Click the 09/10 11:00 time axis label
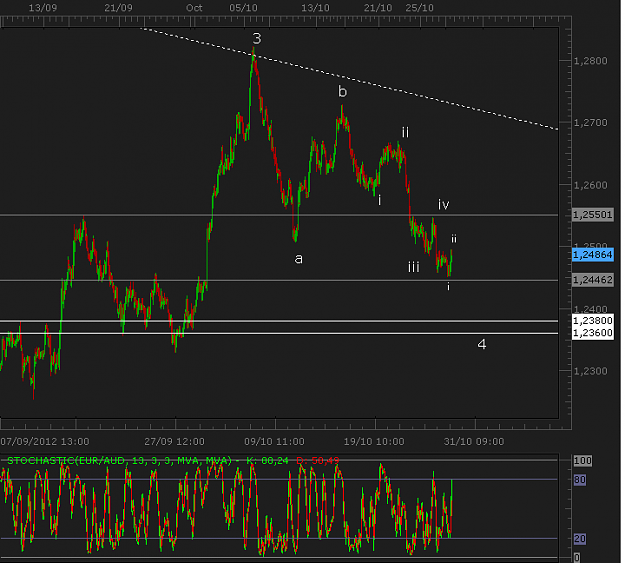The height and width of the screenshot is (563, 625). point(274,442)
